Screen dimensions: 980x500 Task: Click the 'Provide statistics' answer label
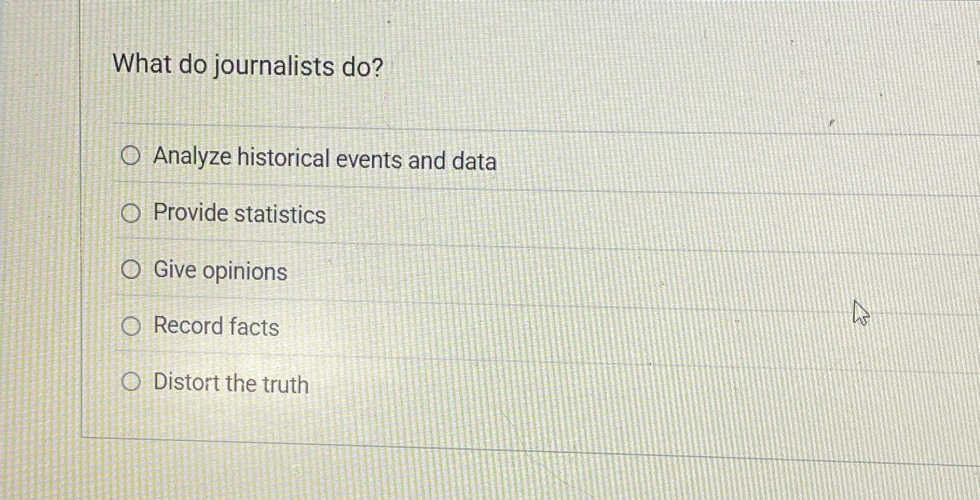tap(238, 214)
